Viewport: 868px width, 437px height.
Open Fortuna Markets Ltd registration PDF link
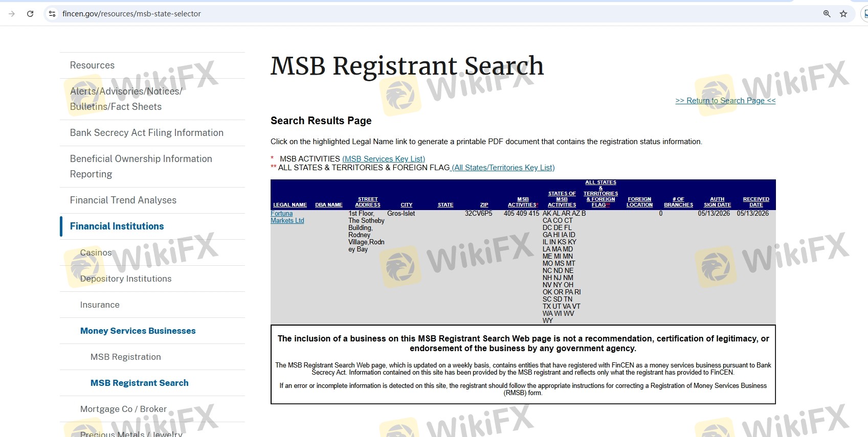[287, 217]
